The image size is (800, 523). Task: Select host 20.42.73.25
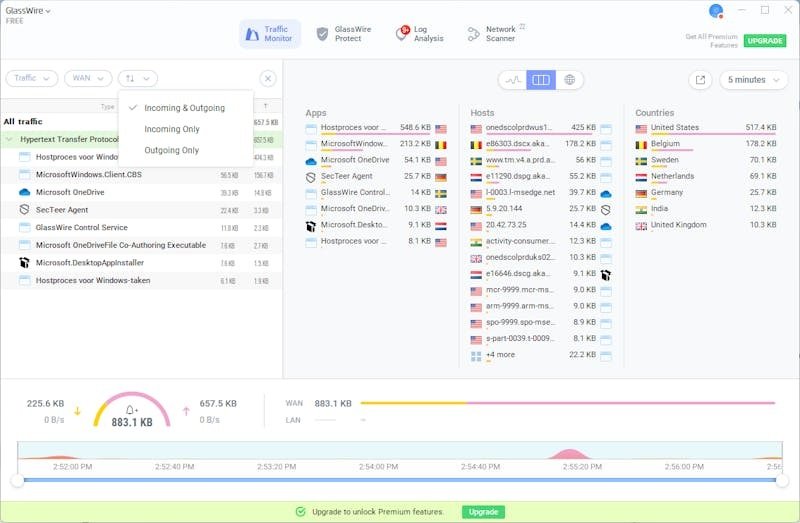tap(506, 225)
